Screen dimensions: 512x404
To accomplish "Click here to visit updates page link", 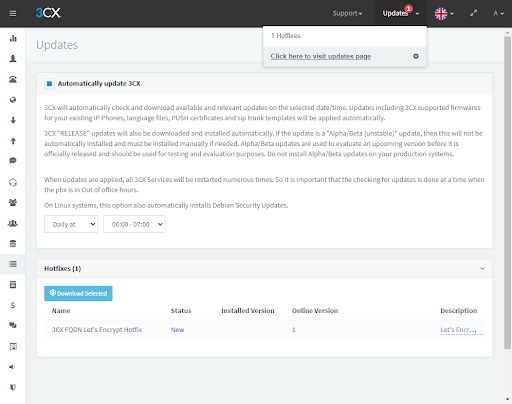I will pyautogui.click(x=321, y=56).
